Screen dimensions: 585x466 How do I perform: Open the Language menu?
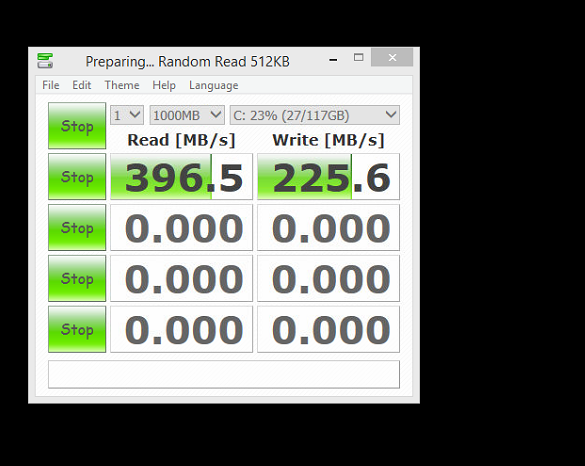(214, 85)
